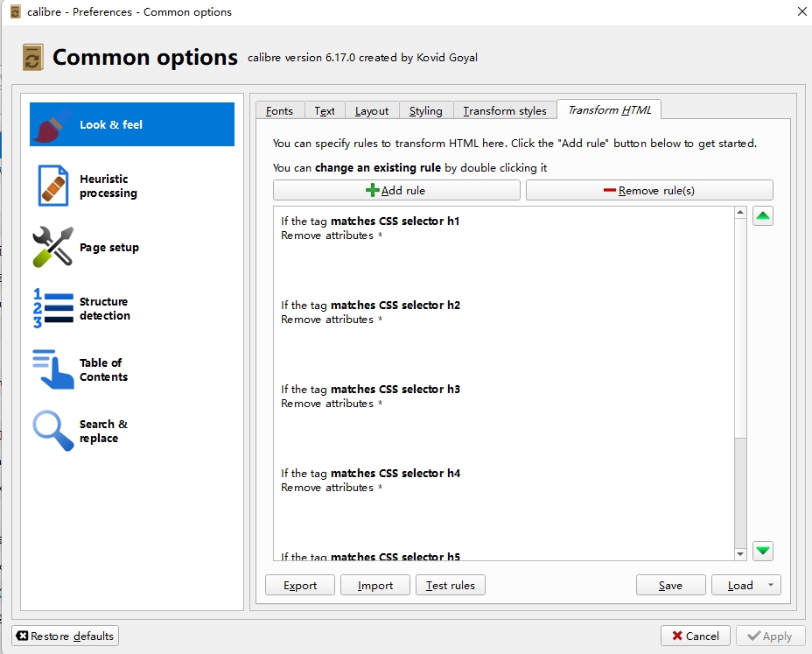The width and height of the screenshot is (812, 654).
Task: Click Restore defaults button
Action: click(x=66, y=636)
